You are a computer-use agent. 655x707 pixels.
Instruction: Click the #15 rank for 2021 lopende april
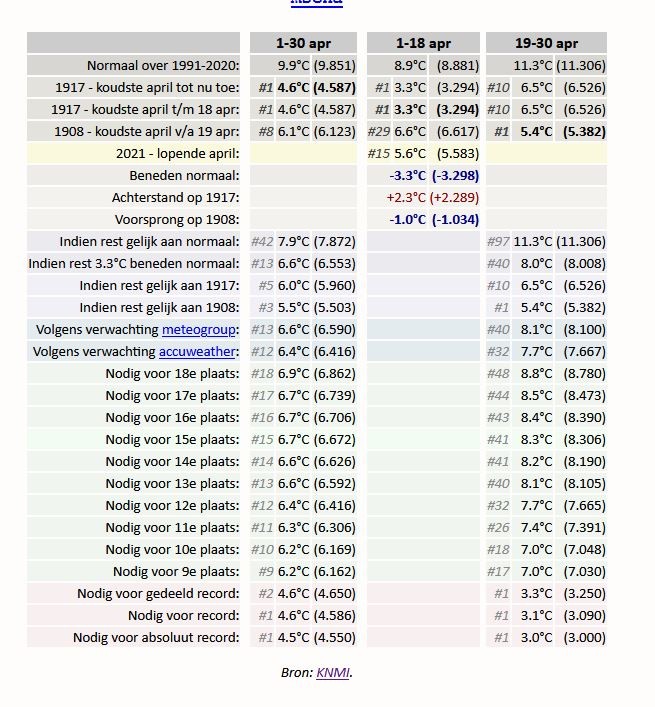pyautogui.click(x=379, y=154)
